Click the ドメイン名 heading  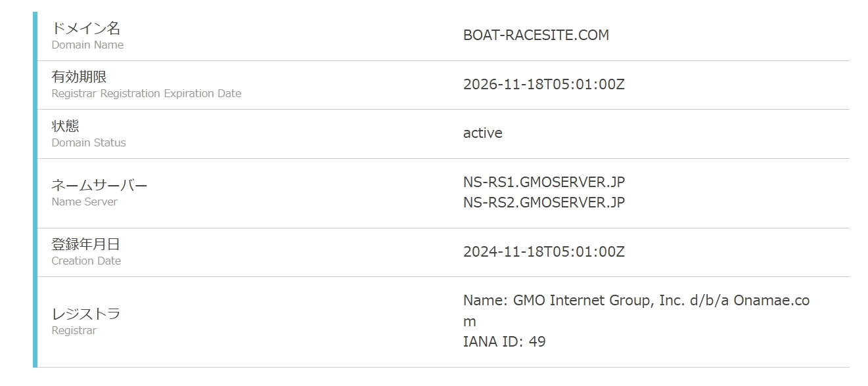(x=86, y=28)
